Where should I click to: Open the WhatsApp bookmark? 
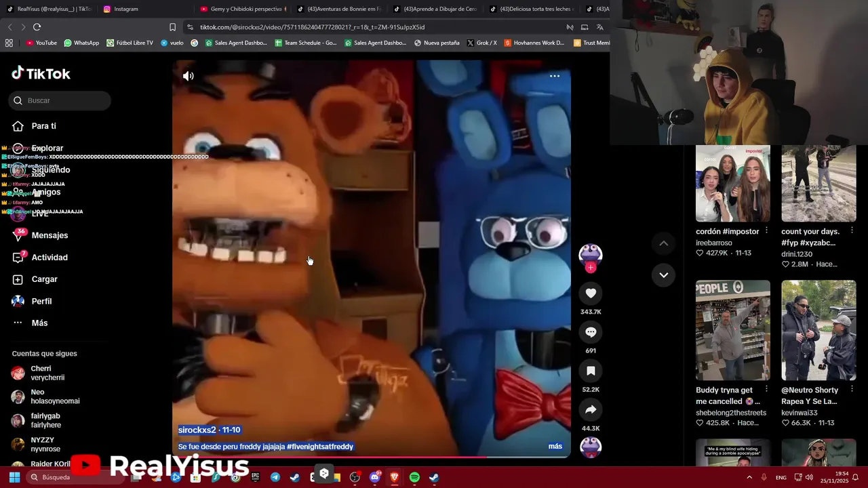[81, 43]
